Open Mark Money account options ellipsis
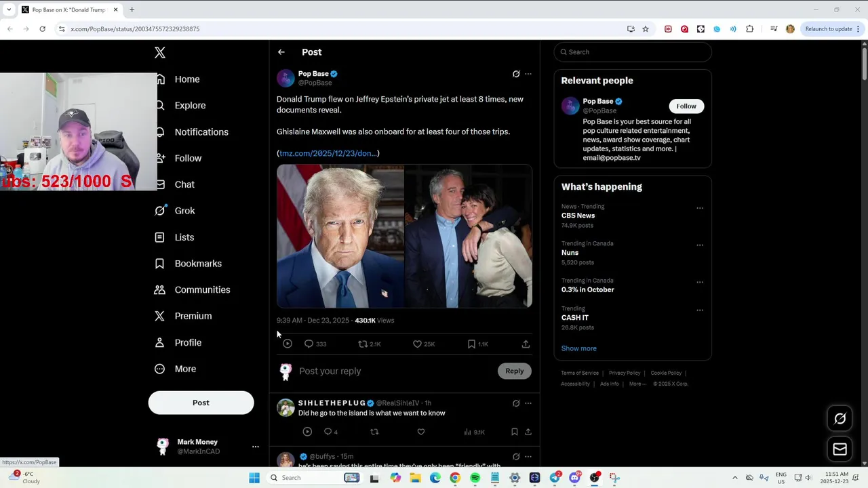 click(x=256, y=447)
